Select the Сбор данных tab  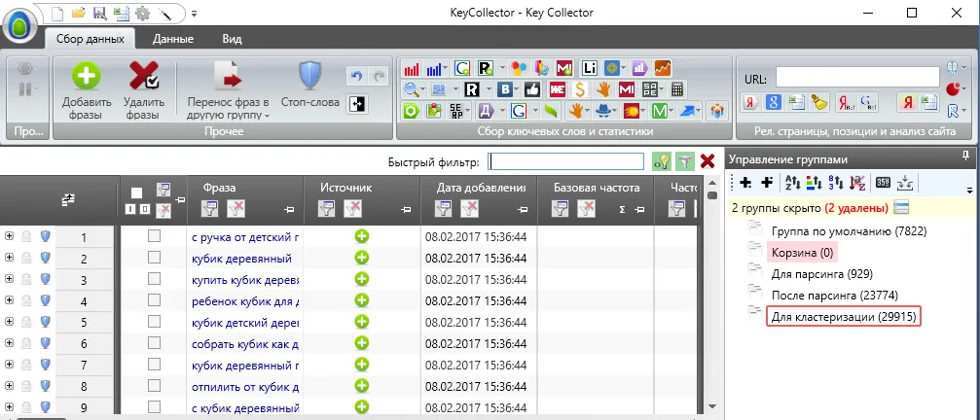(90, 39)
